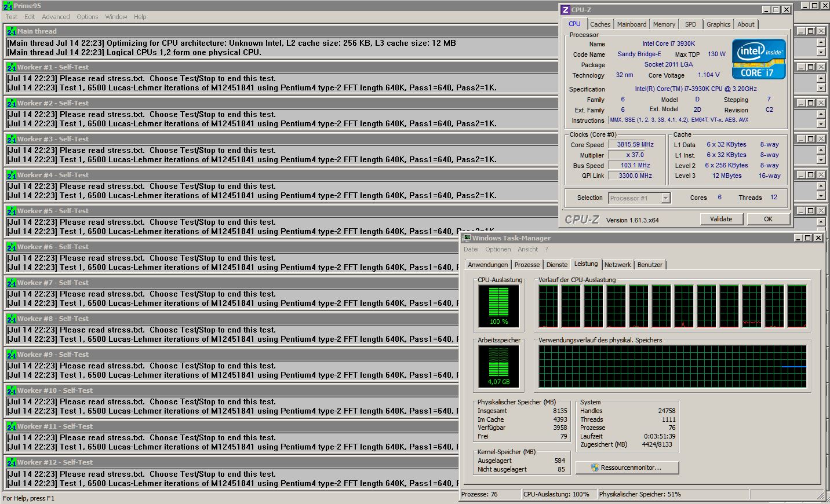This screenshot has width=830, height=504.
Task: Click the Worker #11 Self-Test window icon
Action: (11, 426)
